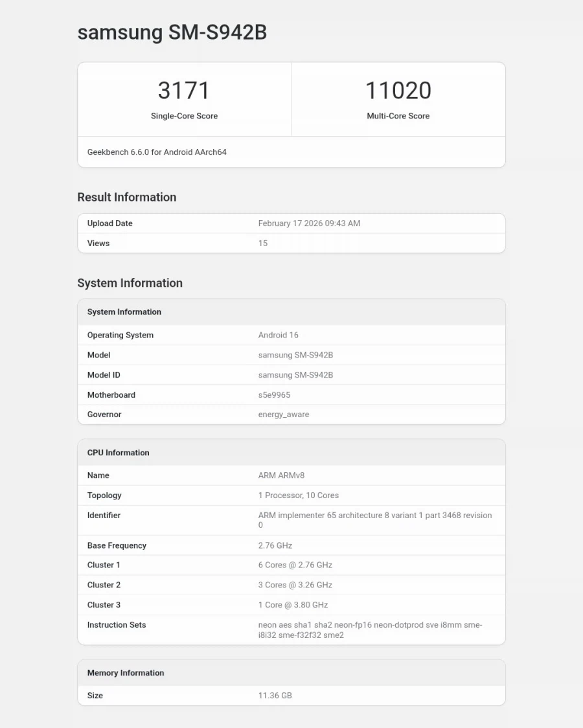Click the CPU Information table header
583x728 pixels.
click(118, 453)
